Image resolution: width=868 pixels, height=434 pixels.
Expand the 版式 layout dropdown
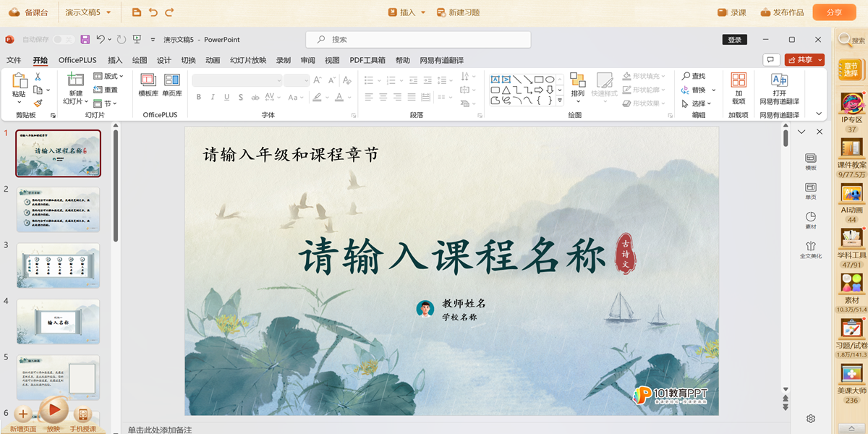[x=109, y=76]
